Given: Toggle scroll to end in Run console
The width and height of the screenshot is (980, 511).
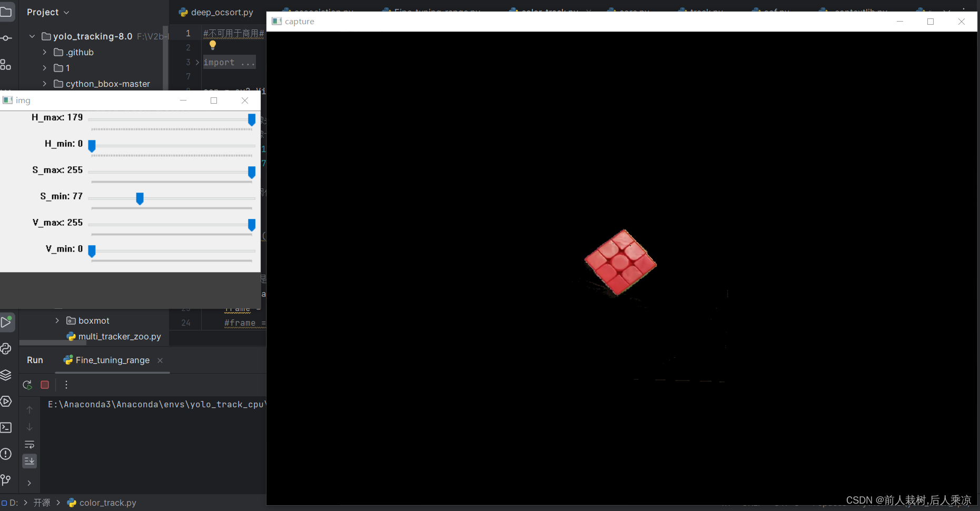Looking at the screenshot, I should pos(29,461).
